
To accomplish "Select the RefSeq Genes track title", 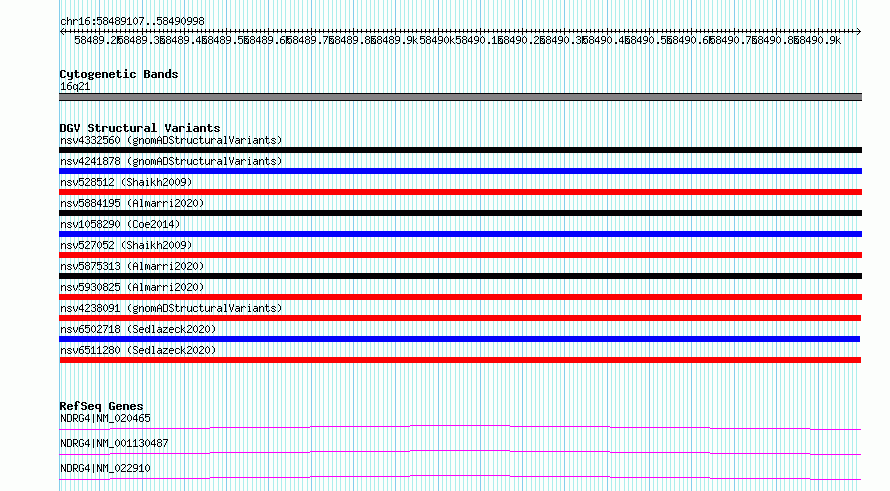I will [101, 406].
